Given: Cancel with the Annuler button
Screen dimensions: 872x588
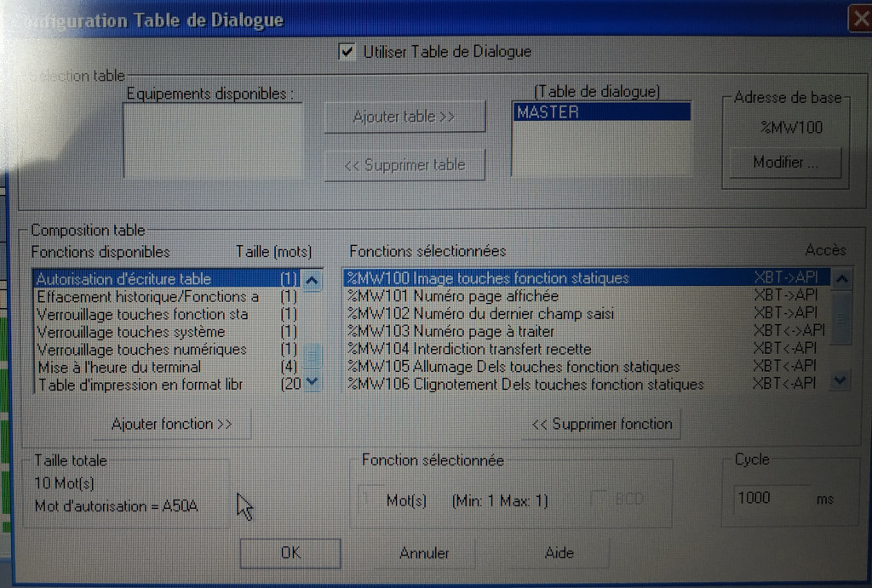Looking at the screenshot, I should [424, 553].
